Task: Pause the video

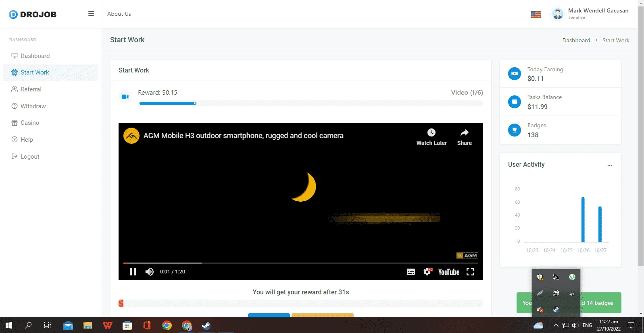Action: point(133,272)
